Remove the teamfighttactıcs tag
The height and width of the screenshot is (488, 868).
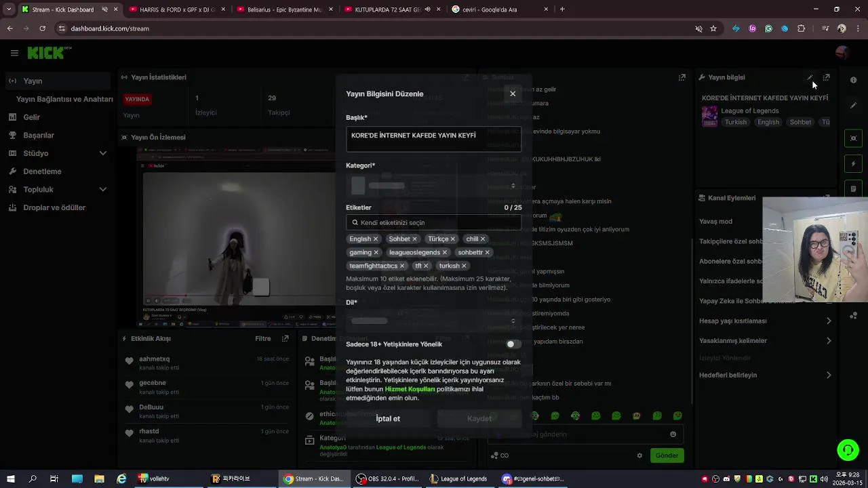tap(402, 266)
